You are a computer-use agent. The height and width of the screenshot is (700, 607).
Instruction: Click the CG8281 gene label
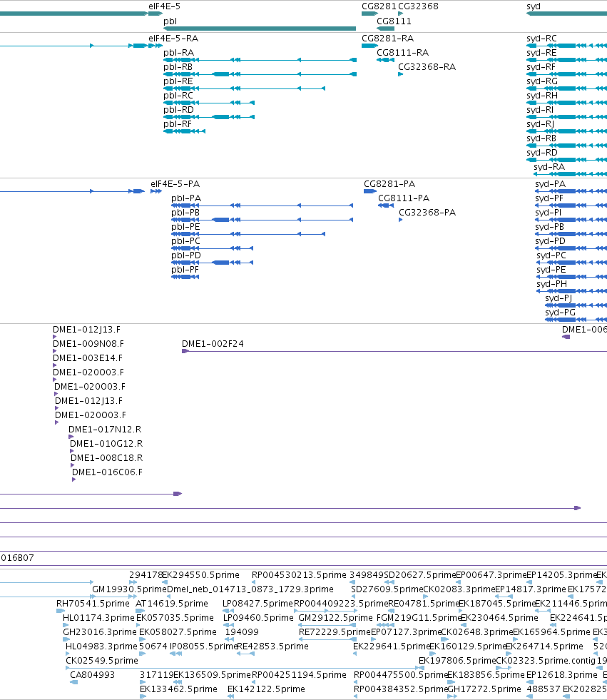coord(379,6)
